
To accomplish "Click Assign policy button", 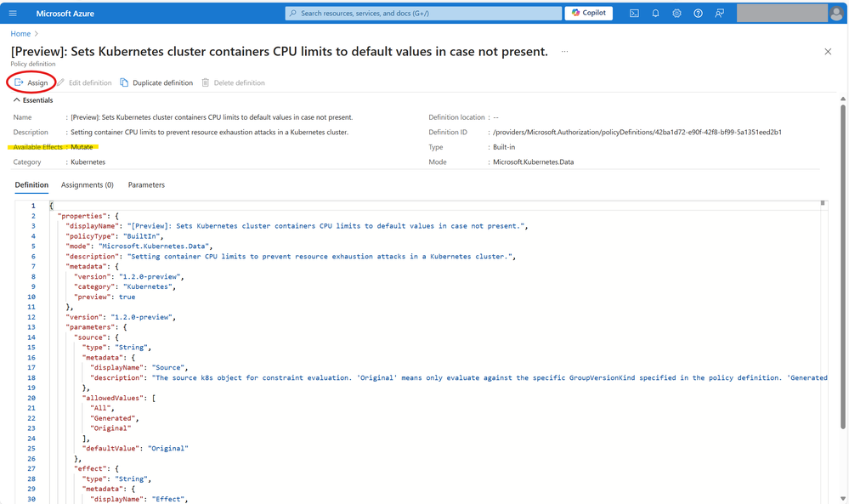I will tap(31, 82).
